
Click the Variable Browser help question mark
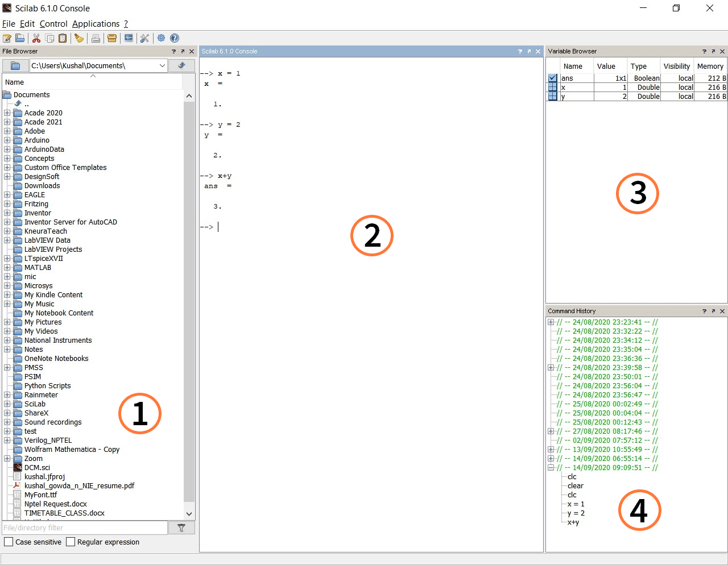click(704, 51)
